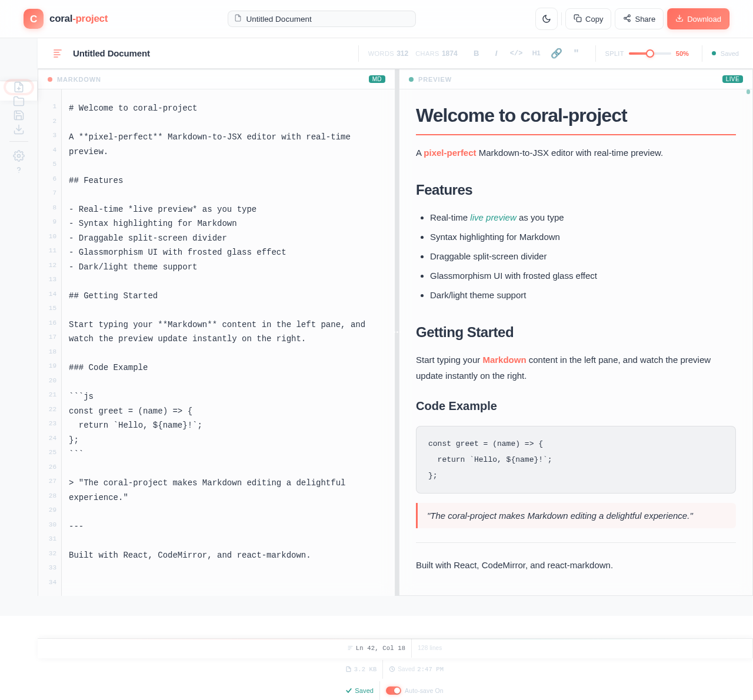This screenshot has width=753, height=700.
Task: Click the 'live preview' italic text in preview
Action: point(493,218)
